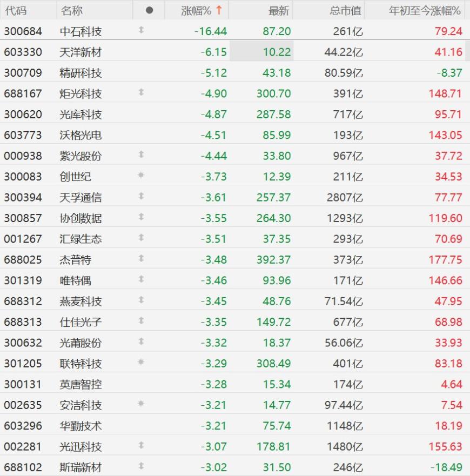This screenshot has width=470, height=476.
Task: Click the star marker in the 联特科技 row
Action: point(141,362)
